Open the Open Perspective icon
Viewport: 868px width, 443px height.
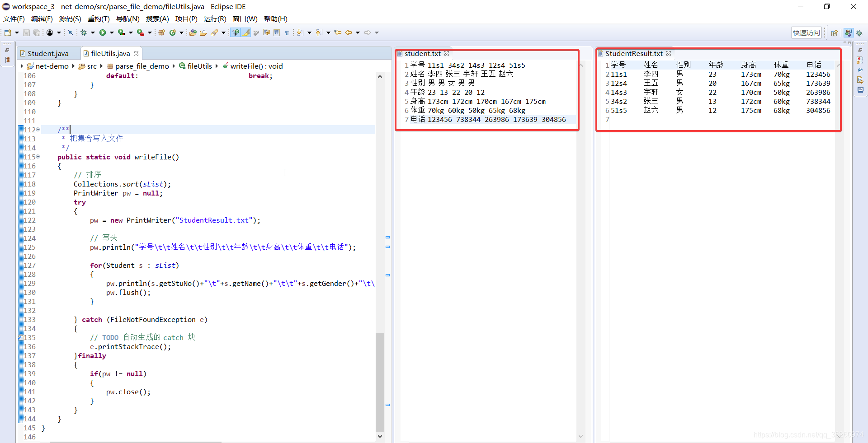coord(835,33)
